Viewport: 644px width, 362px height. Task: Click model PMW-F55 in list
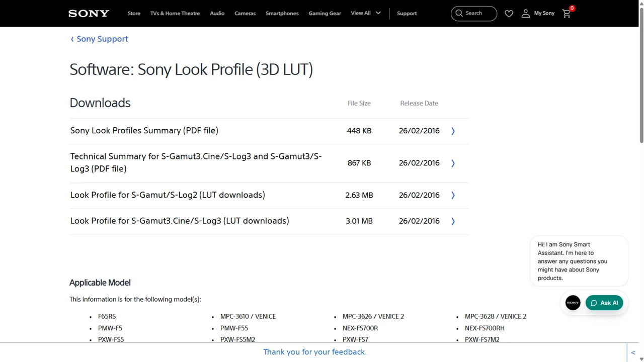[x=234, y=328]
